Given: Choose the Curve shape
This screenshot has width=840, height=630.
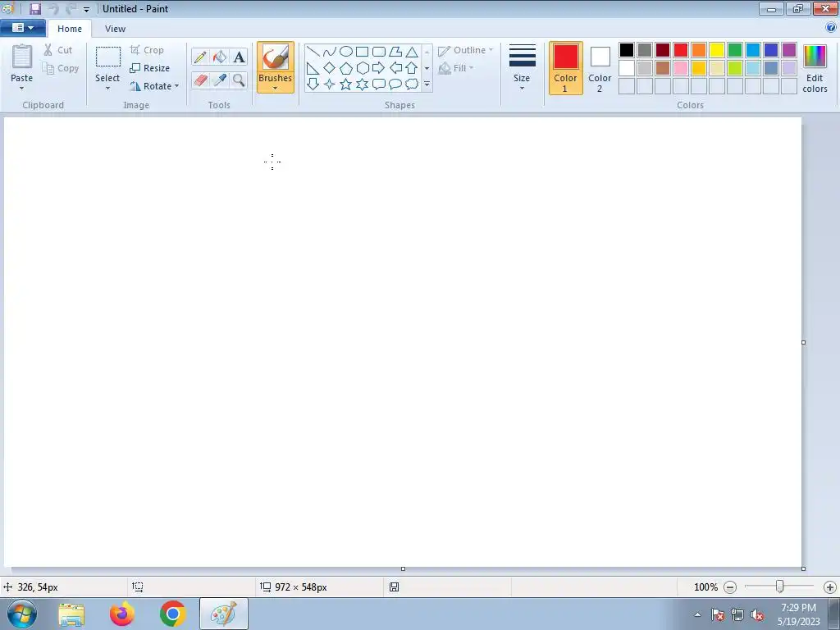Looking at the screenshot, I should tap(330, 52).
